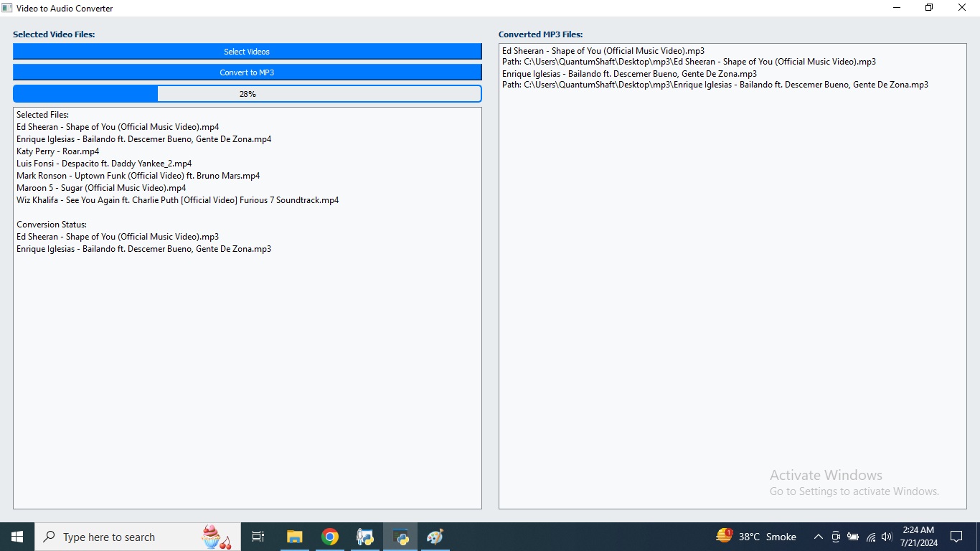
Task: Select Enrique Iglesias Bailando.mp4 in Selected Files
Action: click(x=144, y=139)
